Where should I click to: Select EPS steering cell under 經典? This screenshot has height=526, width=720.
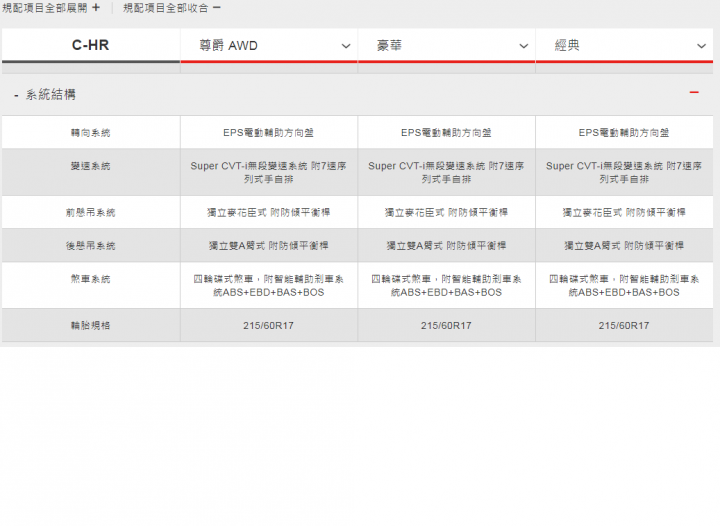(624, 132)
